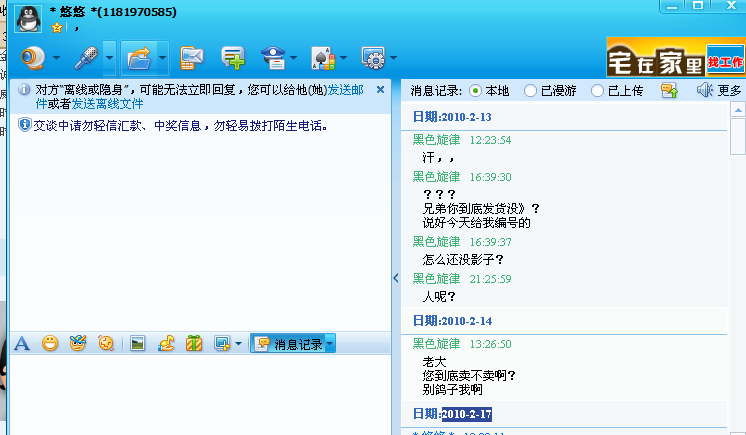Click the send SMS message icon
This screenshot has width=746, height=435.
point(191,58)
